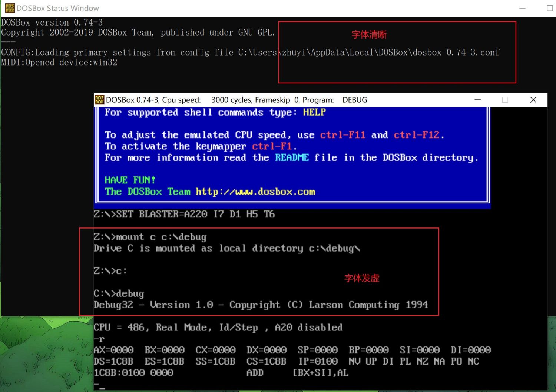Click the BX=0000 register value
Image resolution: width=556 pixels, height=392 pixels.
tap(165, 350)
